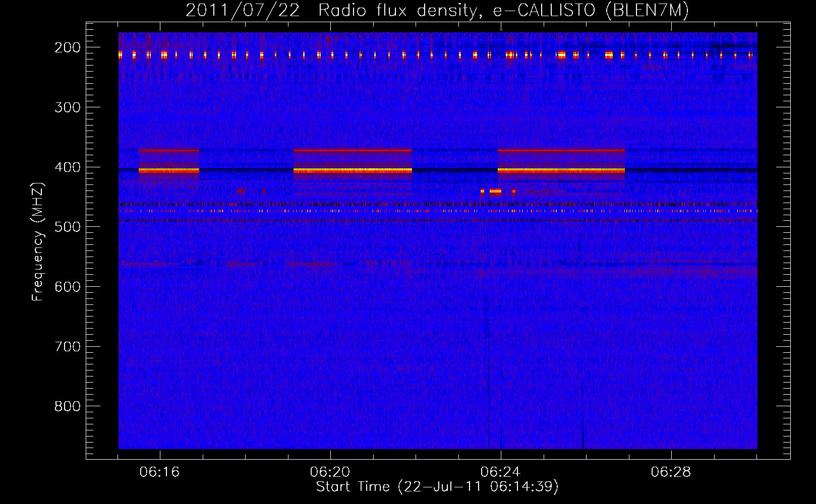
Task: Click the 06:16 time tick label
Action: tap(160, 472)
